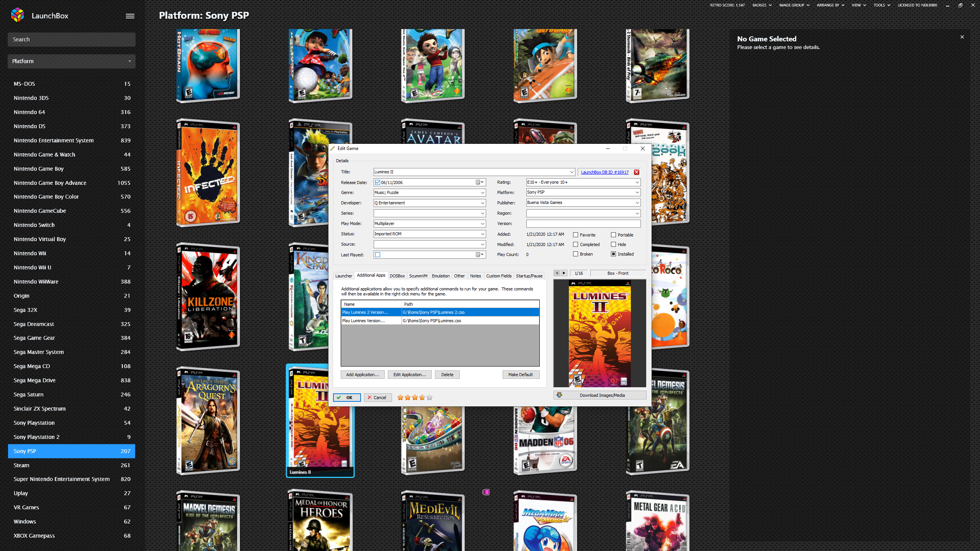
Task: Show previous image with left arrow
Action: pyautogui.click(x=557, y=273)
